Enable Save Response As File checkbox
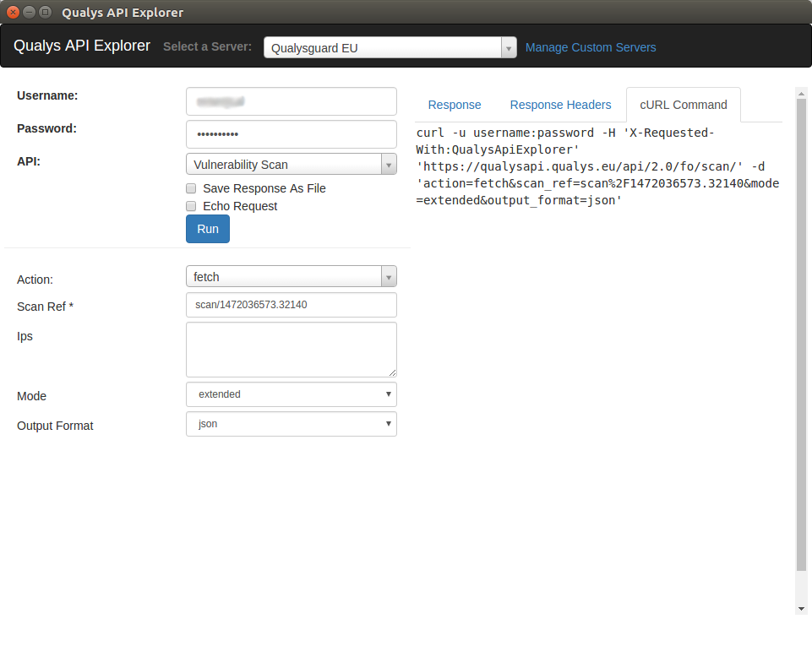The height and width of the screenshot is (657, 812). coord(191,188)
